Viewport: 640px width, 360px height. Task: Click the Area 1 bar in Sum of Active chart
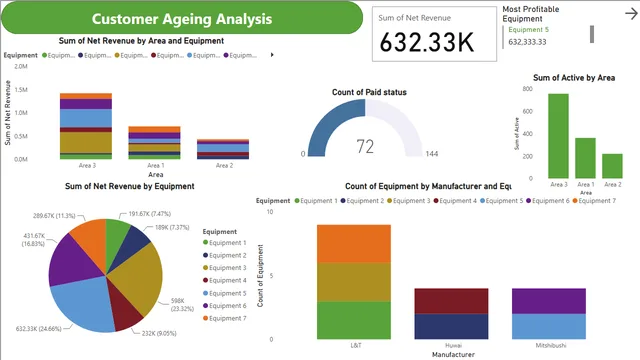[x=585, y=158]
